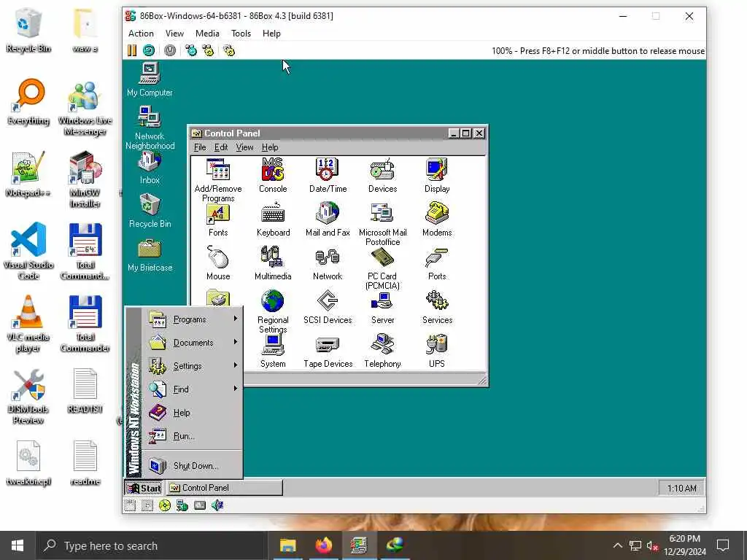Select the Keyboard applet
Image resolution: width=747 pixels, height=560 pixels.
click(x=273, y=219)
